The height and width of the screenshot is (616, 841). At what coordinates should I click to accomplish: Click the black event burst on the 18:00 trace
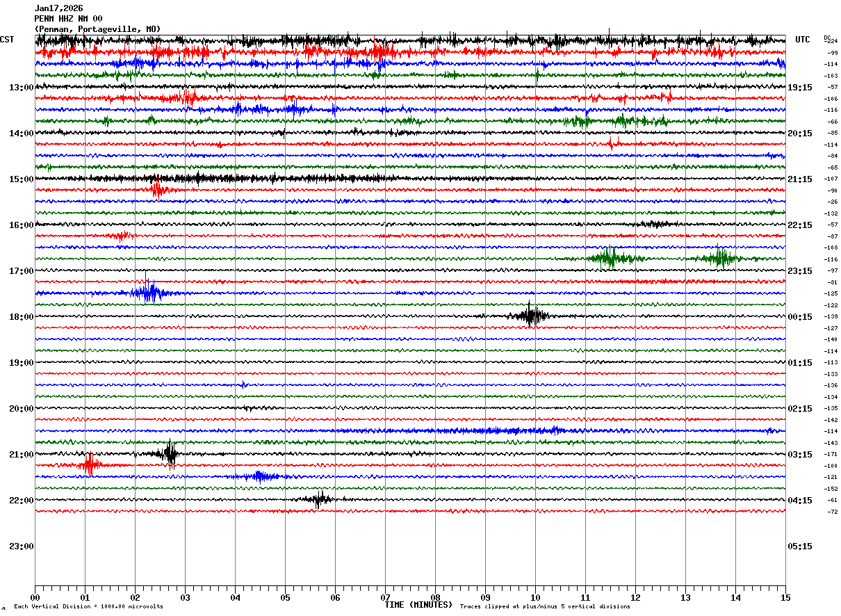pos(531,316)
